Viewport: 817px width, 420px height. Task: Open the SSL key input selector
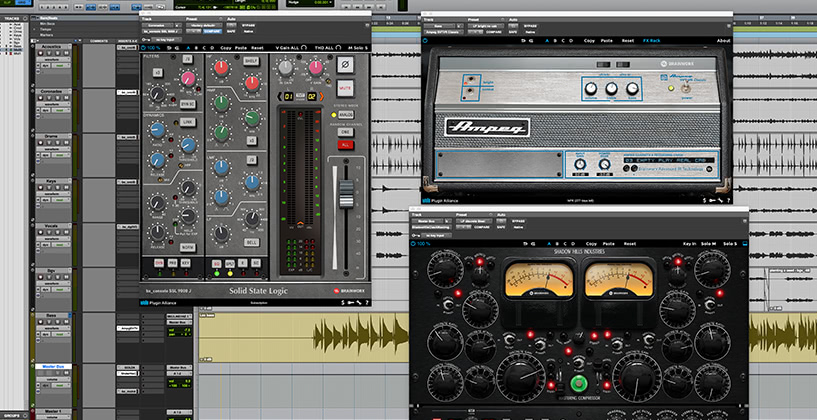tap(165, 40)
